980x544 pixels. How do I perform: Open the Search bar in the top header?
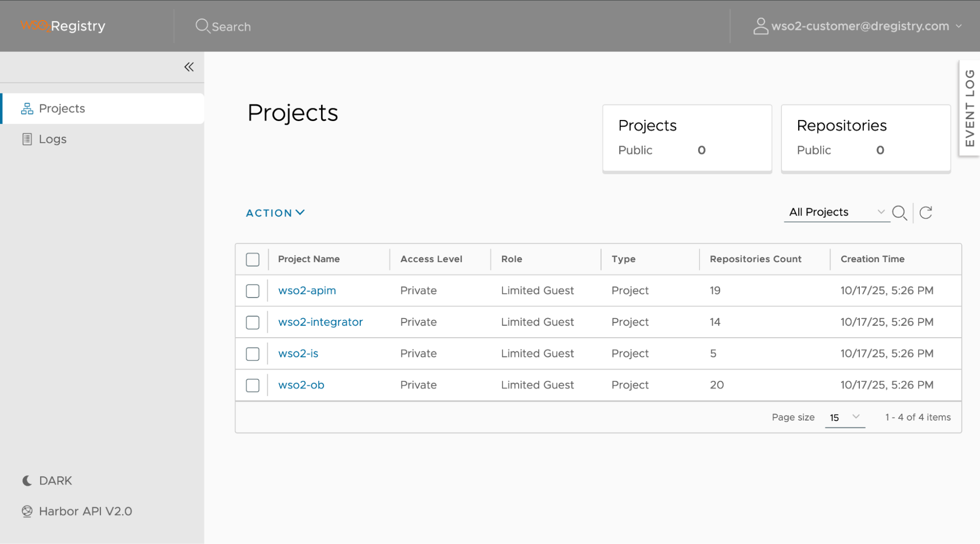223,26
